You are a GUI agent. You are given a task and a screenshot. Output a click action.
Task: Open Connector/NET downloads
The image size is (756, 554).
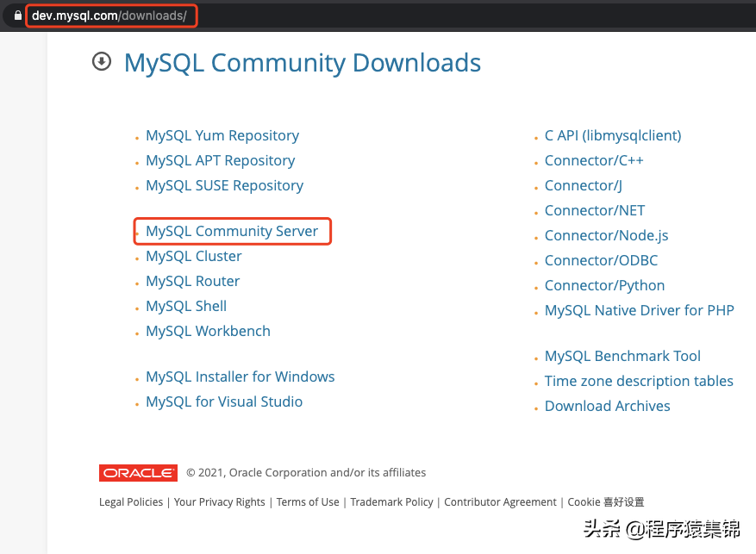[x=595, y=211]
